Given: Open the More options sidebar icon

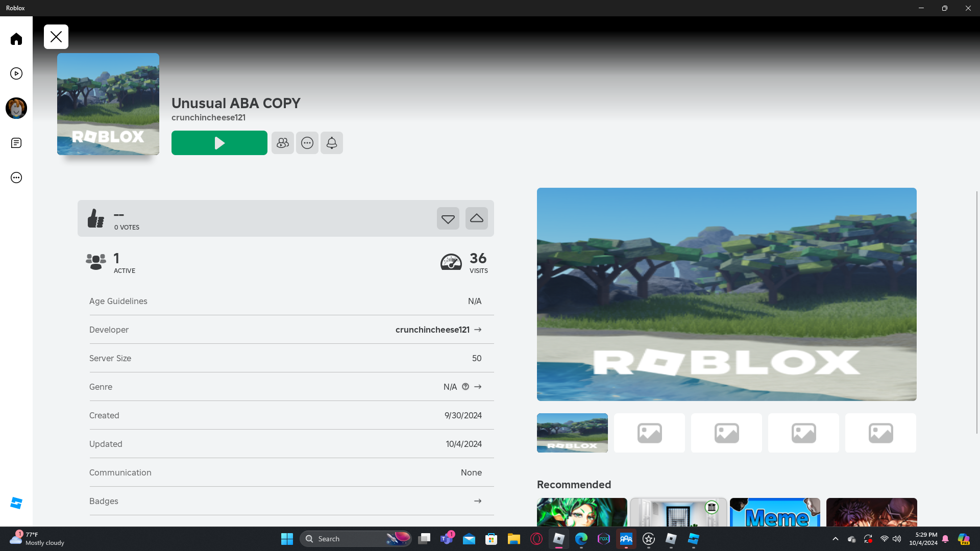Looking at the screenshot, I should point(16,178).
